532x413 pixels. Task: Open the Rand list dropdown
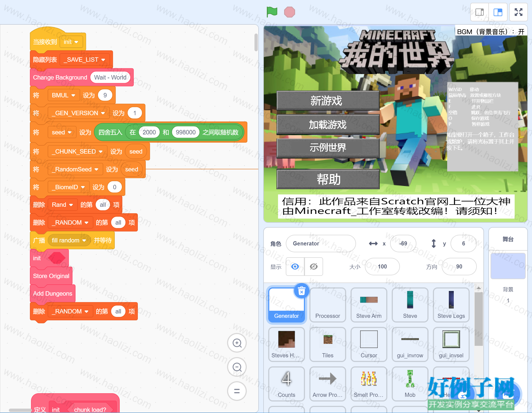[x=62, y=205]
